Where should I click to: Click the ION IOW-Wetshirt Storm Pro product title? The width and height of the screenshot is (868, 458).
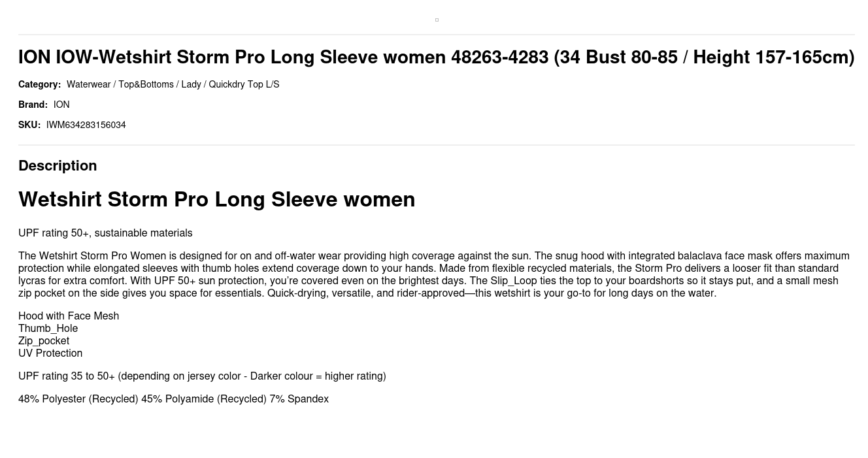pyautogui.click(x=436, y=57)
